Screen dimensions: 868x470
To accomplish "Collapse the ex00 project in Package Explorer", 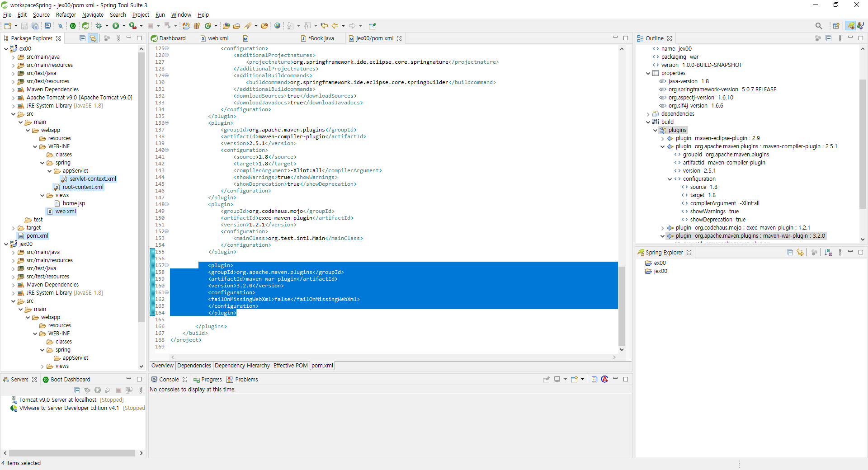I will pos(6,49).
